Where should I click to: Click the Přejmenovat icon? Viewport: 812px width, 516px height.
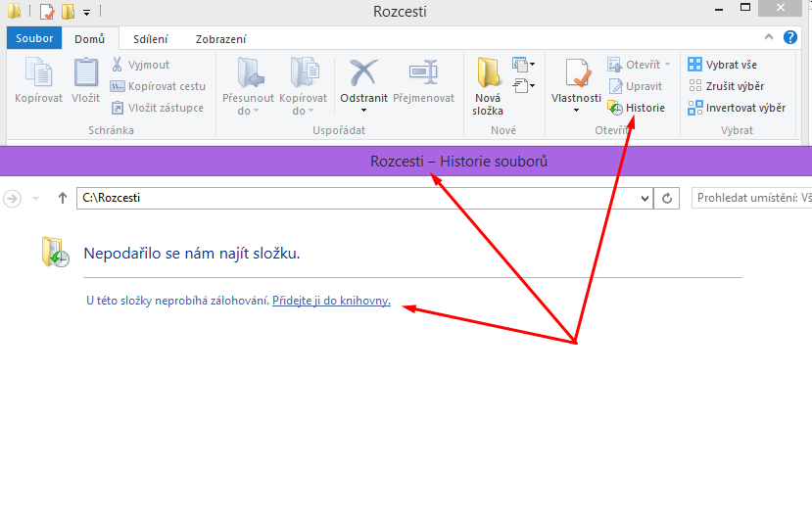pos(423,71)
